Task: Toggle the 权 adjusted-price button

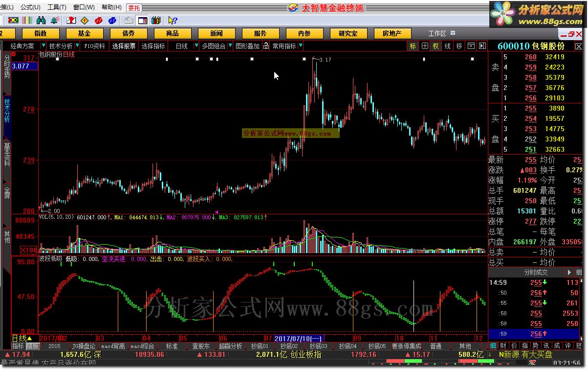Action: 436,46
